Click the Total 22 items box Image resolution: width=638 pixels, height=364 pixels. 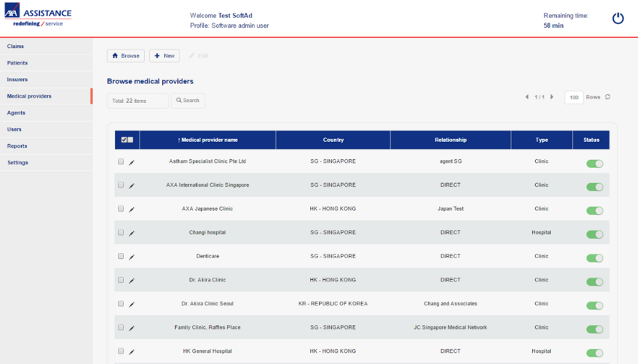click(x=137, y=101)
